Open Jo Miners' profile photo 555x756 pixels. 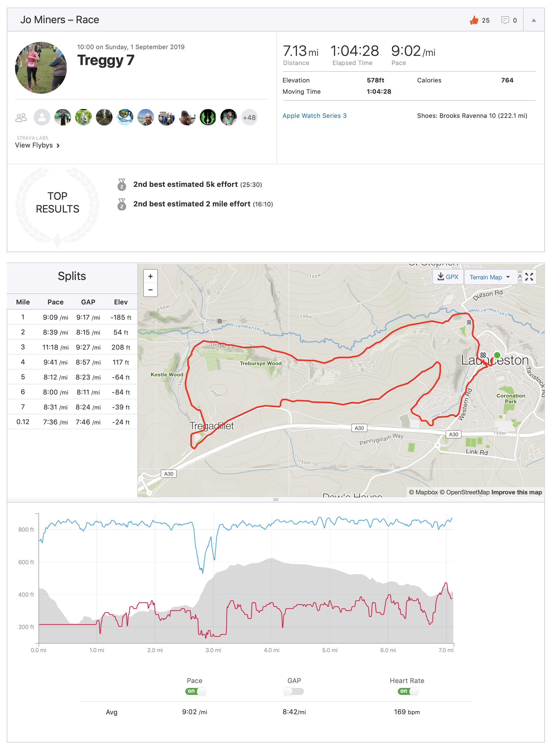pos(41,67)
